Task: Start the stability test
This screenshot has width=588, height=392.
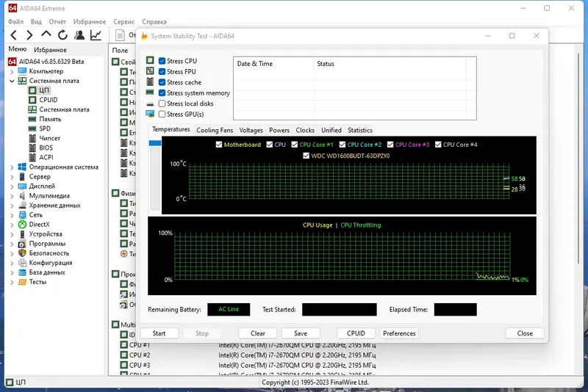Action: tap(159, 333)
